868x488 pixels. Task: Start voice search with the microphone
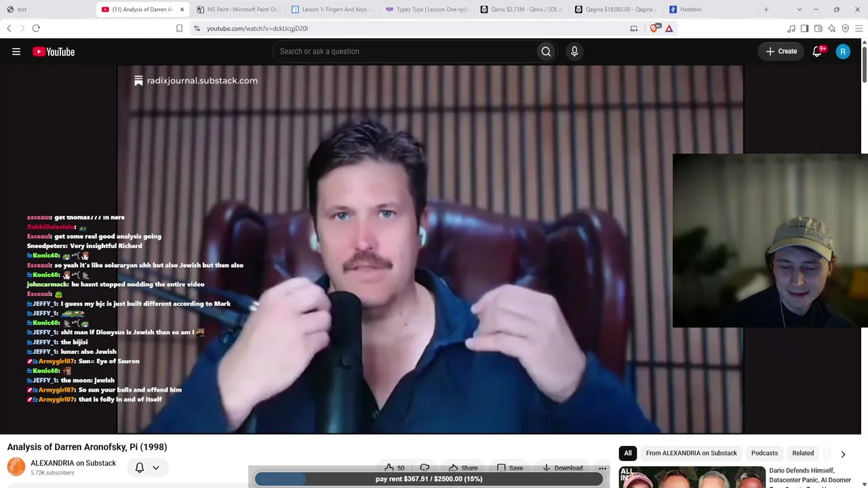(x=574, y=52)
